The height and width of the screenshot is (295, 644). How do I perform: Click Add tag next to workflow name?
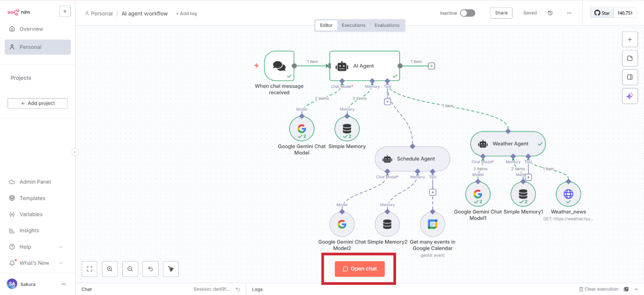(x=186, y=13)
